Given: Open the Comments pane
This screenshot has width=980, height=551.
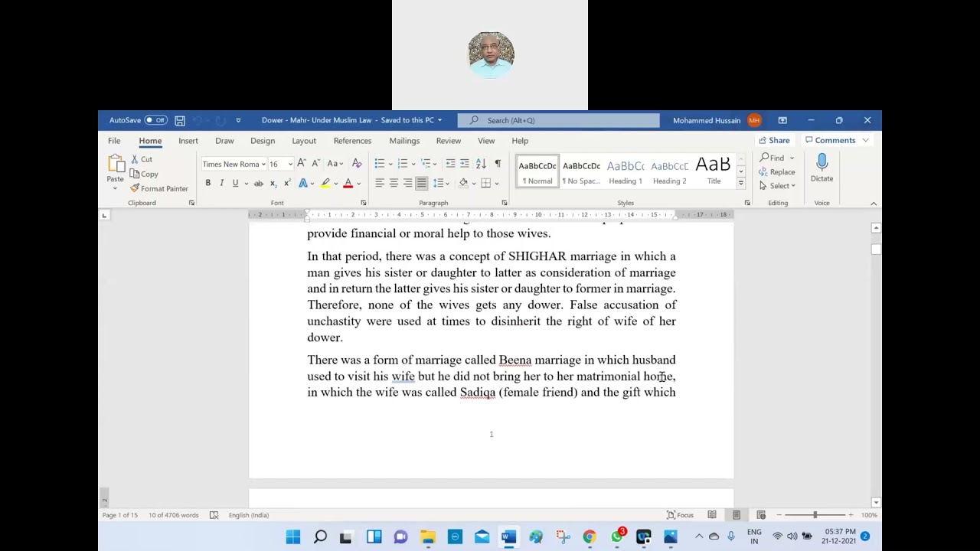Looking at the screenshot, I should point(836,141).
